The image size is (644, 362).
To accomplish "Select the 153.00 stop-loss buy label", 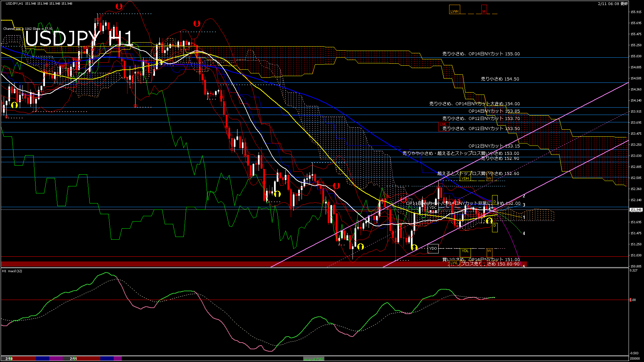I will click(461, 154).
